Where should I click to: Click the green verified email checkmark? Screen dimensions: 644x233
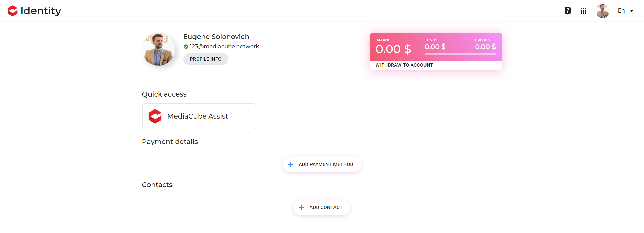click(186, 47)
